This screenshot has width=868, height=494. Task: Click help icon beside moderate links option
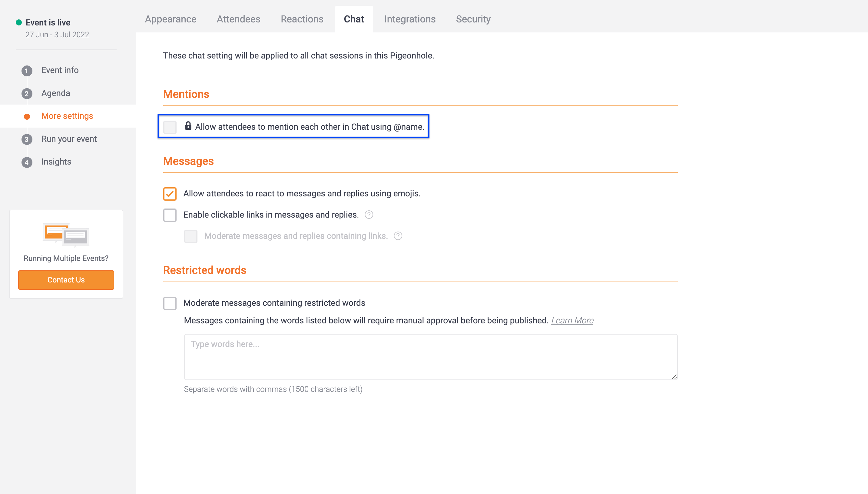pos(398,236)
